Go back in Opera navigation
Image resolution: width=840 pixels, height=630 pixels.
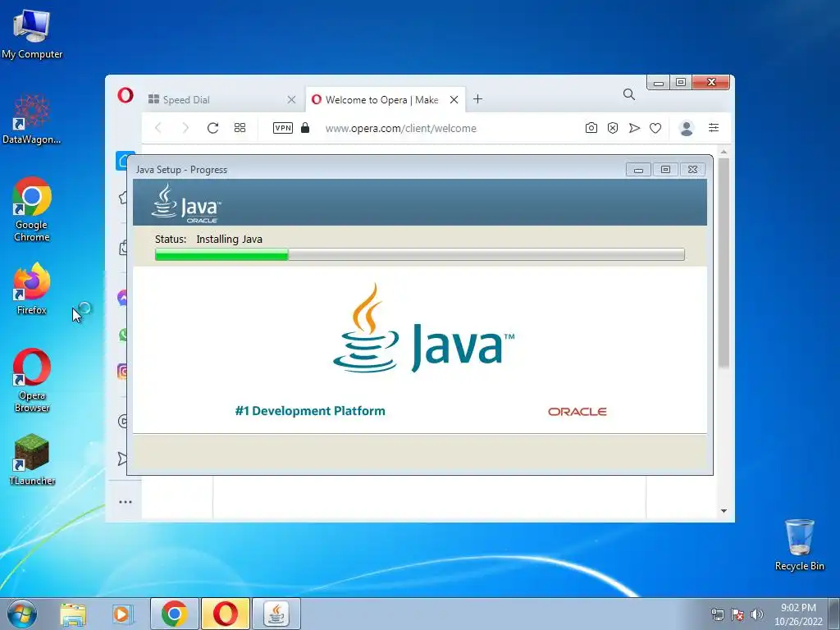[x=158, y=127]
